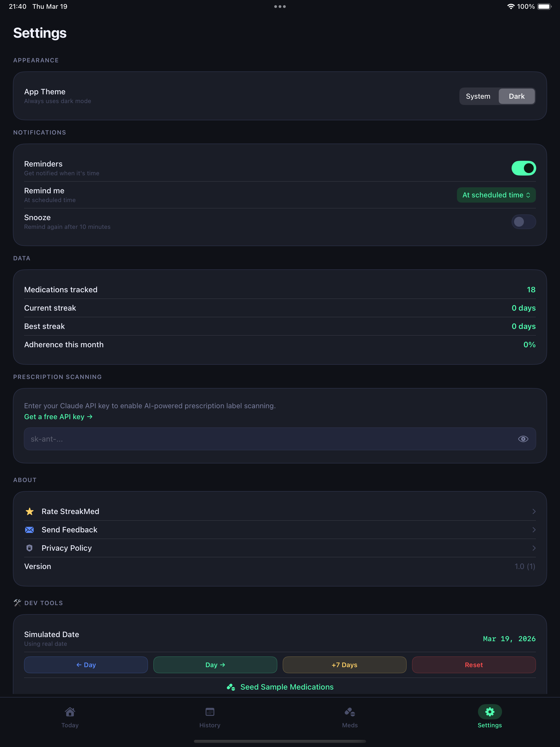Click the pills icon next to Seed Sample Medications
Image resolution: width=560 pixels, height=747 pixels.
[231, 687]
